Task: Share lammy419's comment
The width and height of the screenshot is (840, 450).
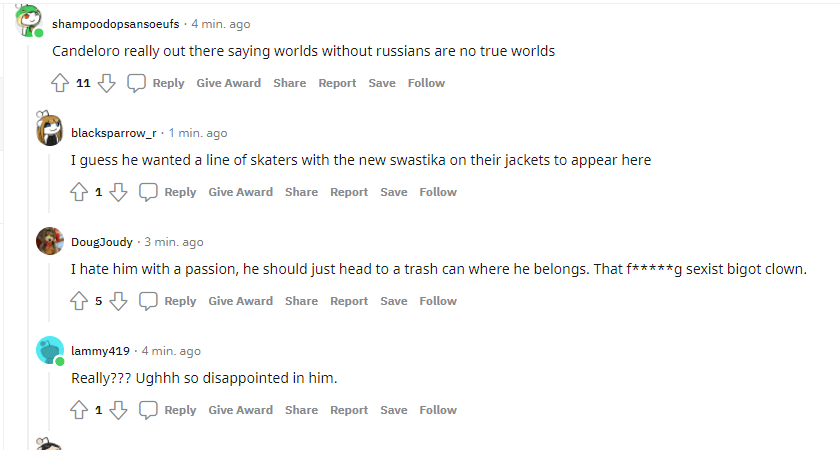Action: [x=301, y=410]
